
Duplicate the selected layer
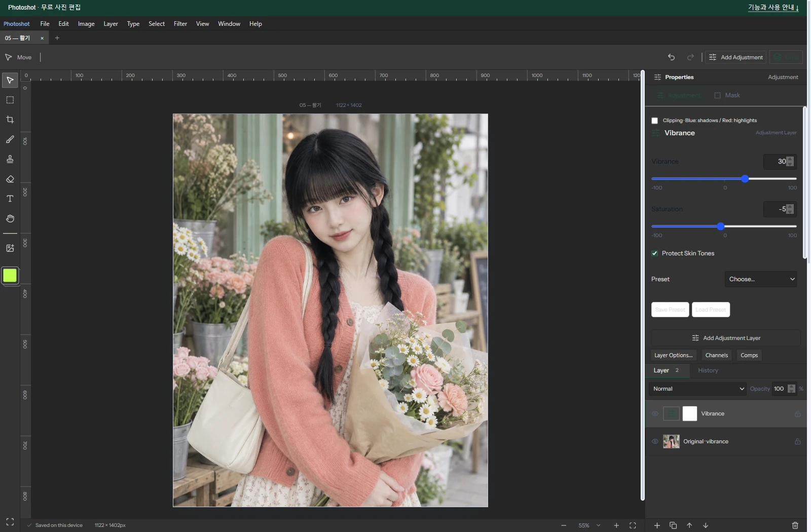click(673, 525)
